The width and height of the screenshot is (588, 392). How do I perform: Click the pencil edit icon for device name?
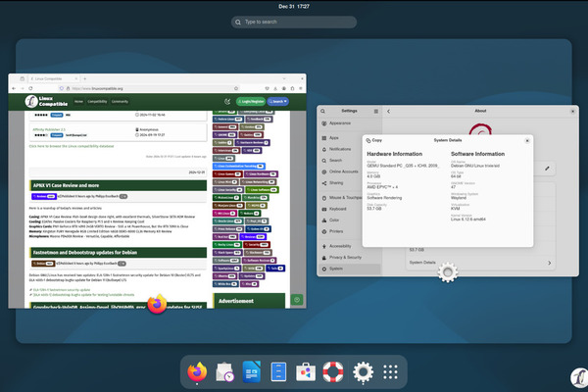(547, 169)
